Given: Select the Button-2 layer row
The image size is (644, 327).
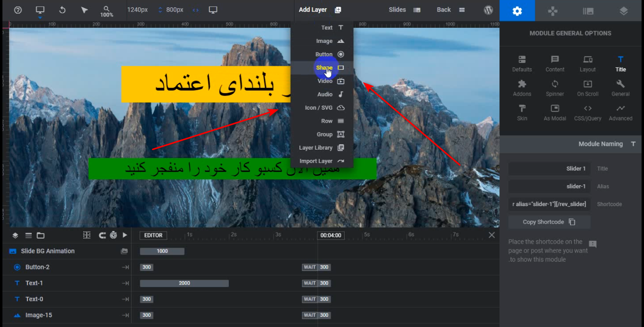Looking at the screenshot, I should (x=66, y=267).
